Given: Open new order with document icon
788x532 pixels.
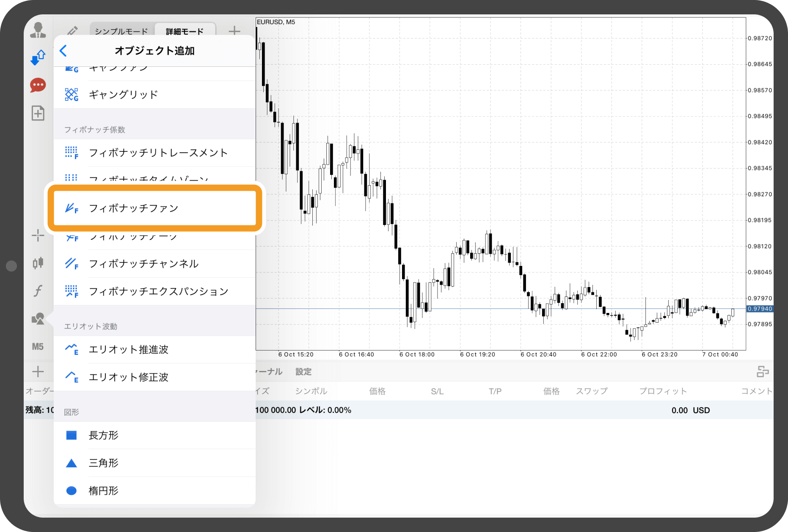Looking at the screenshot, I should coord(38,113).
